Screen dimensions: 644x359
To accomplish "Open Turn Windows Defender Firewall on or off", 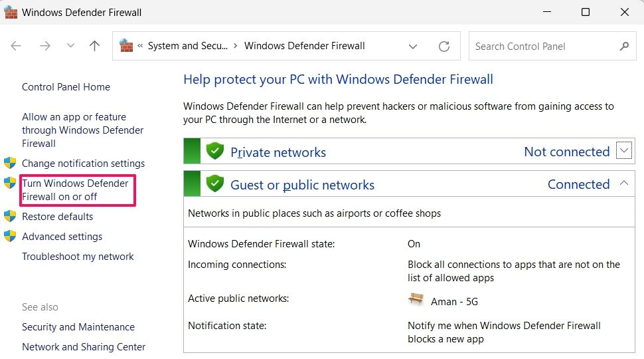I will coord(75,190).
